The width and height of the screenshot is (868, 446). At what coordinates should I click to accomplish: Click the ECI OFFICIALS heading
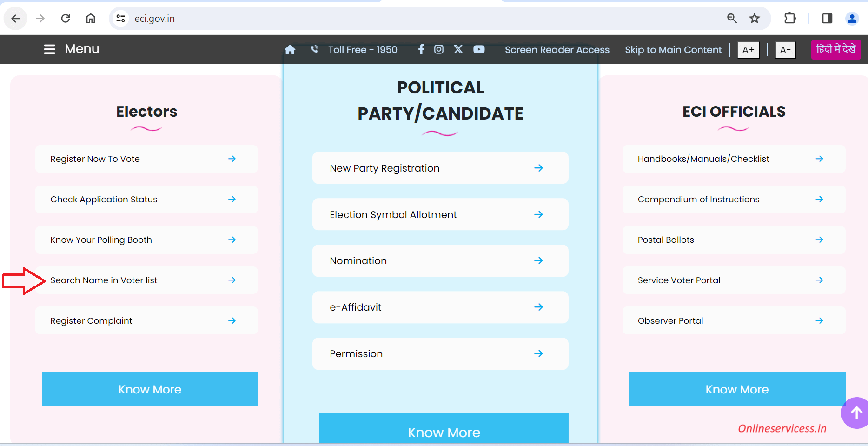pyautogui.click(x=734, y=112)
